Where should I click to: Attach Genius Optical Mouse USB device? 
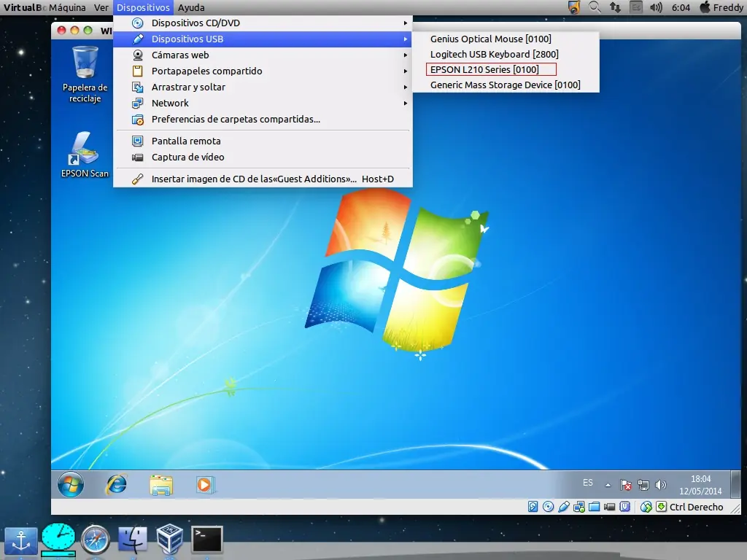point(506,39)
